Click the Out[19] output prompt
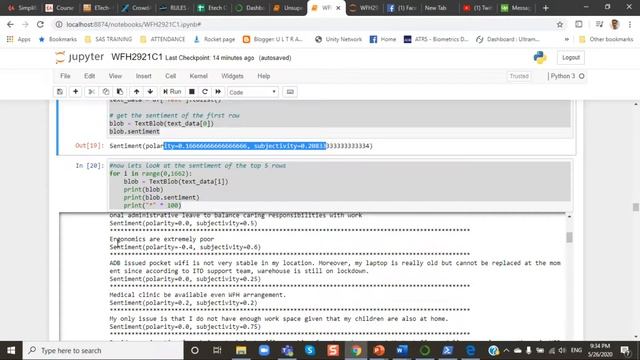The height and width of the screenshot is (360, 640). 89,146
